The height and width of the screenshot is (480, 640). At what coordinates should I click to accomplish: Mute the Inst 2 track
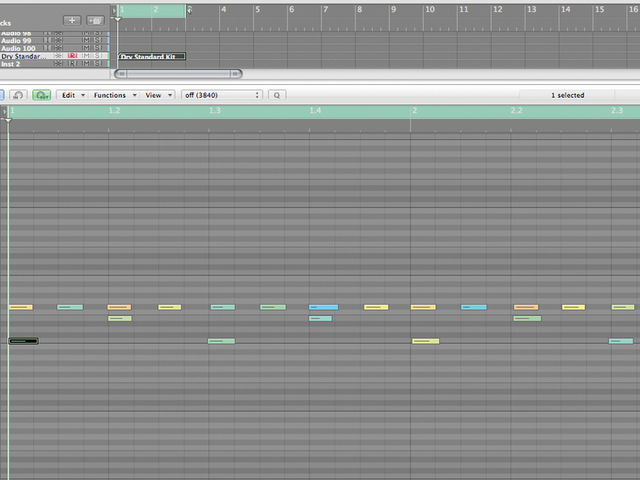point(86,64)
